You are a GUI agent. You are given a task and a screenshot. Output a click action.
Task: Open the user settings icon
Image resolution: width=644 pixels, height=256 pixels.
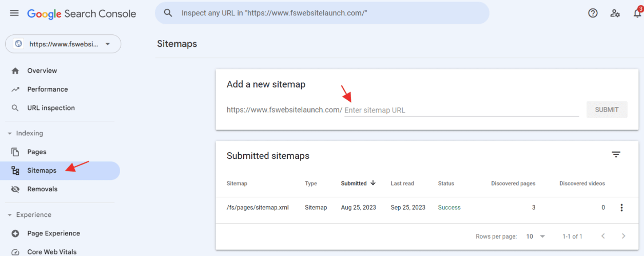point(615,13)
